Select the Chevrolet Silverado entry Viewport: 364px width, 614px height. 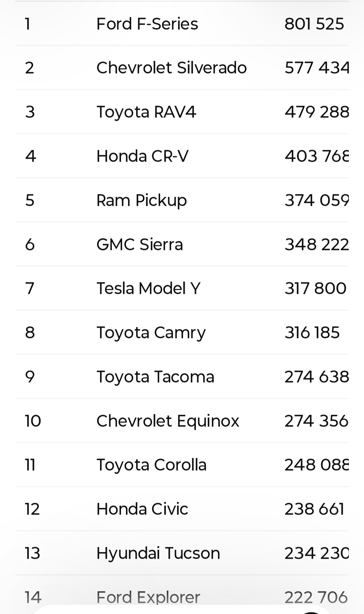point(171,68)
